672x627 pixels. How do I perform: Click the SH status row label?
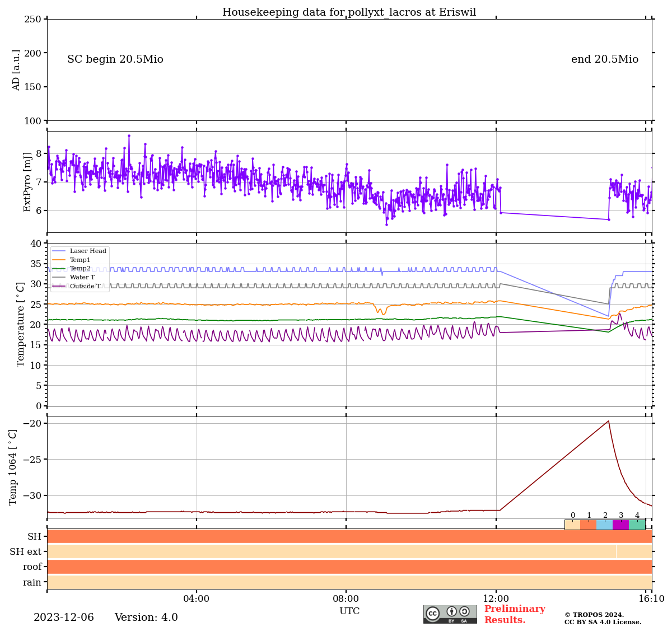pos(35,536)
